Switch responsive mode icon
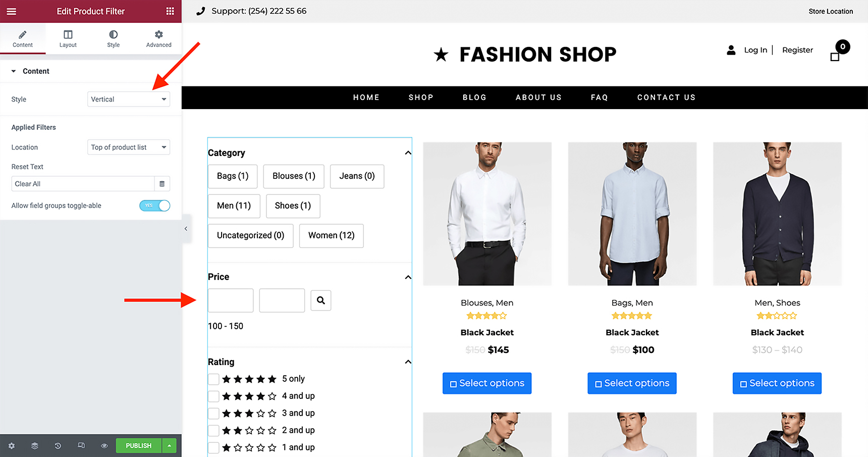Viewport: 868px width, 457px height. (x=81, y=446)
